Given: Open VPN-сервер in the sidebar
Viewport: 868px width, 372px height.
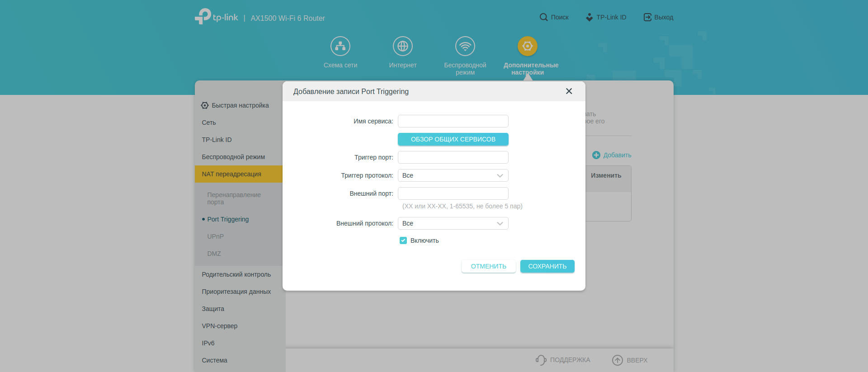Looking at the screenshot, I should tap(219, 326).
